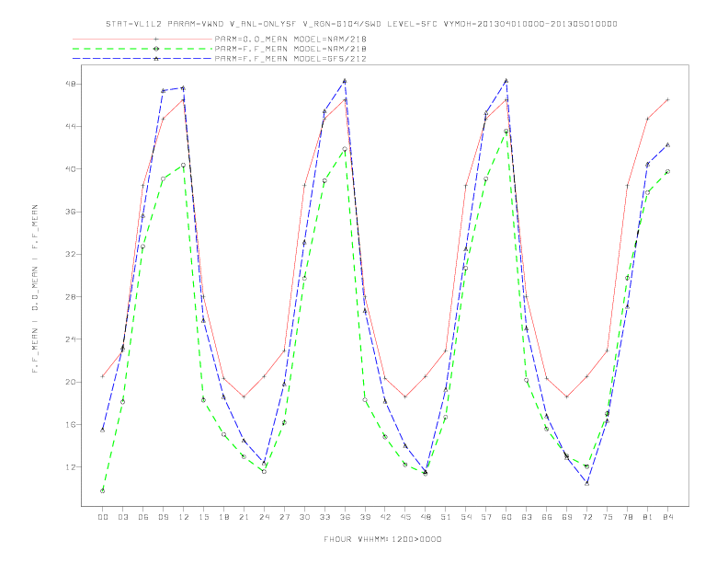Click red plus data point at FHOUR 84
The image size is (728, 563).
coord(667,100)
